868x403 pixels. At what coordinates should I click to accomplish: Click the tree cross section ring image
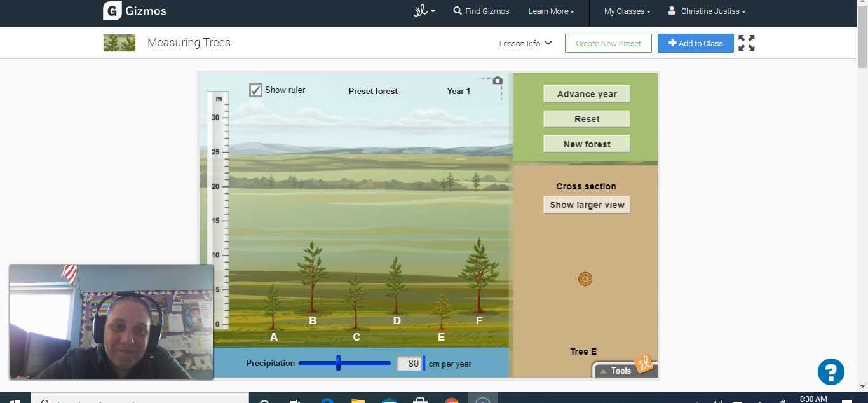click(585, 279)
